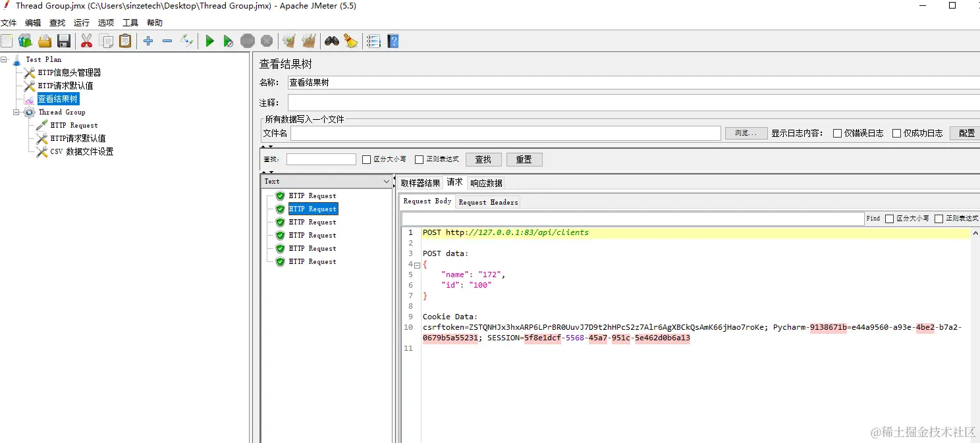Click the Test Plan flask icon
This screenshot has width=980, height=443.
click(17, 59)
